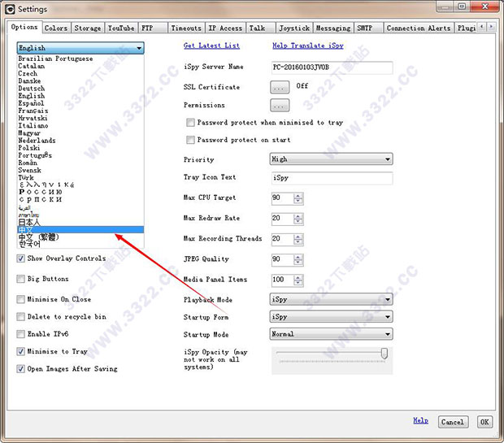Switch to the FTP tab

(x=154, y=28)
